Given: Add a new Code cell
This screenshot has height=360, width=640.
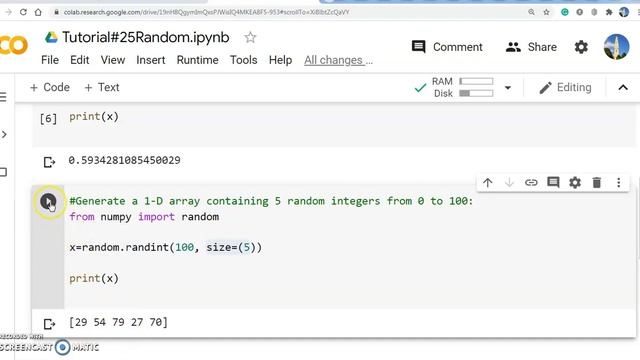Looking at the screenshot, I should click(x=50, y=87).
